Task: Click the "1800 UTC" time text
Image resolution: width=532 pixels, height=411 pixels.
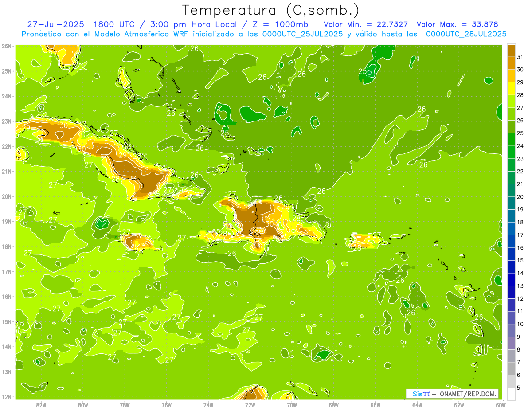Action: 113,24
